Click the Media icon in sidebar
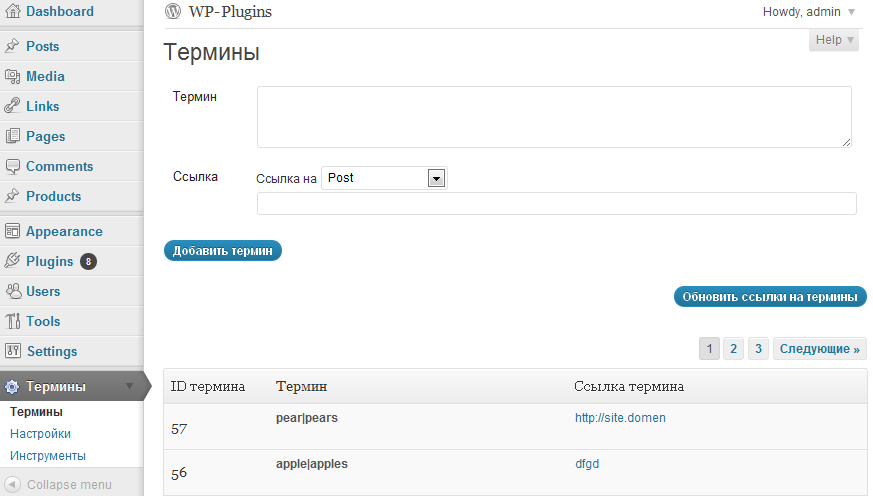873x496 pixels. coord(12,76)
